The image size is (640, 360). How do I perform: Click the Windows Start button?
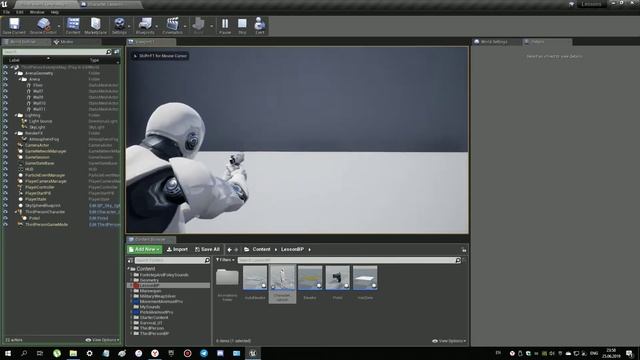point(8,353)
